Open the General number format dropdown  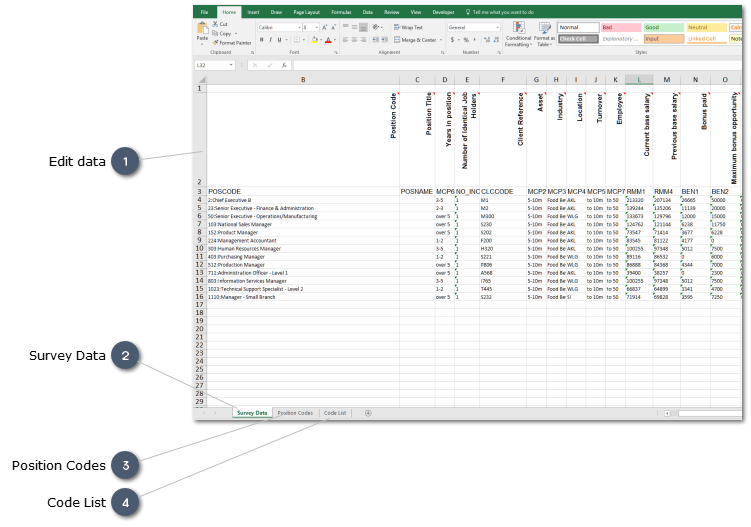point(498,27)
